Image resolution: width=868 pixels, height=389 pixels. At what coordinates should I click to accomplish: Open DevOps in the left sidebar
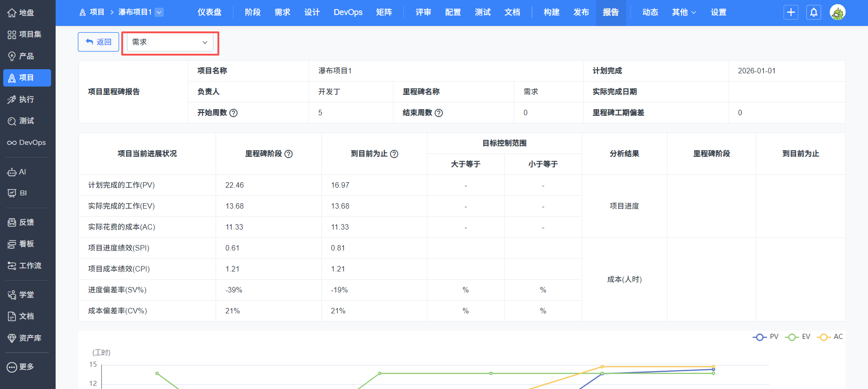[x=26, y=143]
